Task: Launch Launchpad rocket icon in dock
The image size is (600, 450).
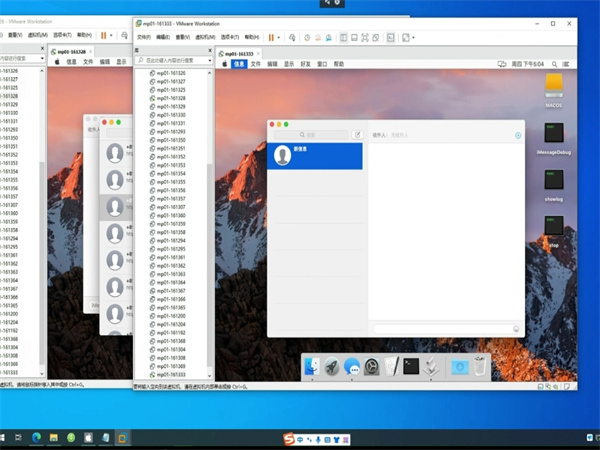Action: coord(332,367)
